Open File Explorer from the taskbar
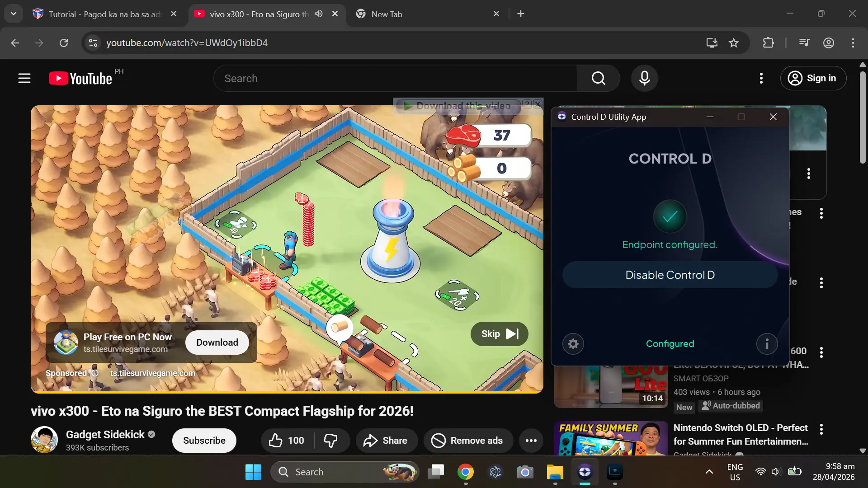 coord(555,472)
